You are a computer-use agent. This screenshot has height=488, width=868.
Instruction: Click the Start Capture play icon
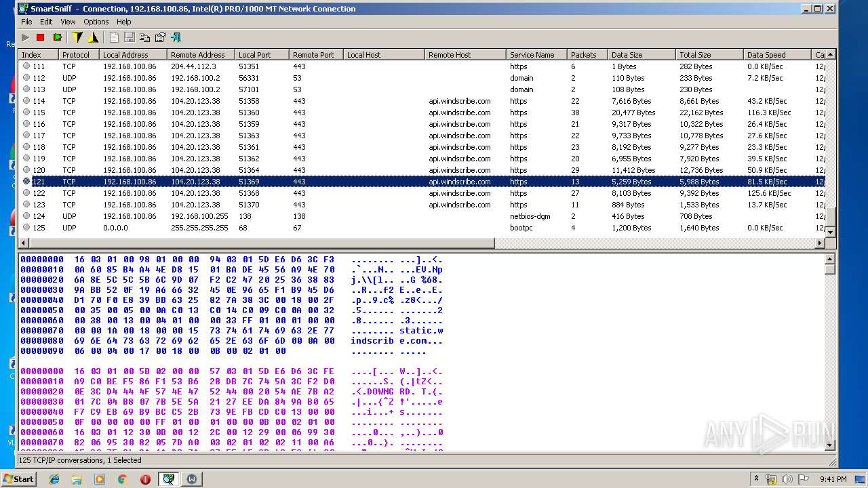[26, 37]
